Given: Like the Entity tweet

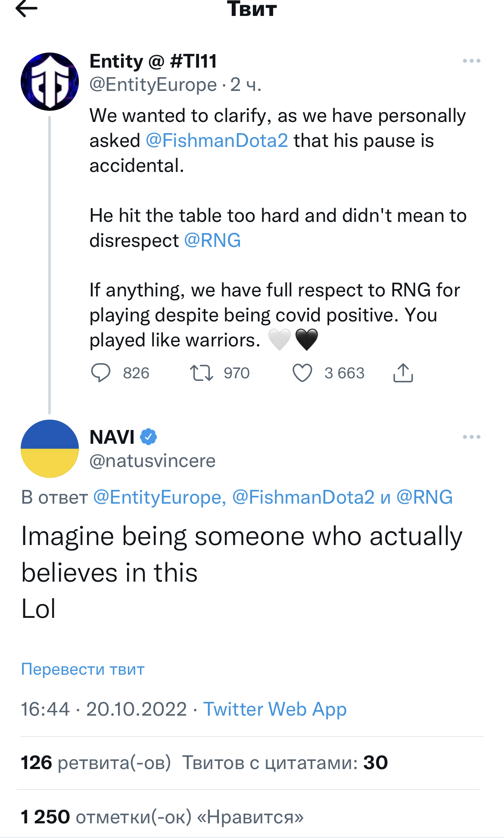Looking at the screenshot, I should pos(302,373).
